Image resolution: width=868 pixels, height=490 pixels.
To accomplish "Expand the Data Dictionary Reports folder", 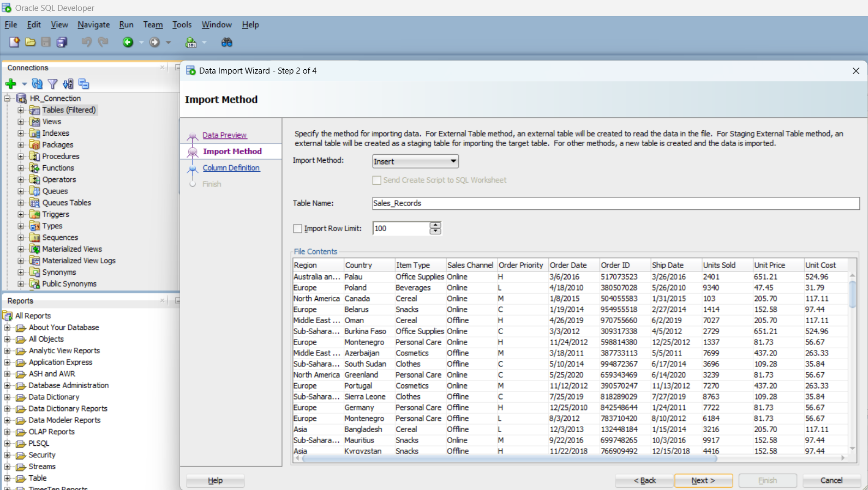I will coord(8,409).
